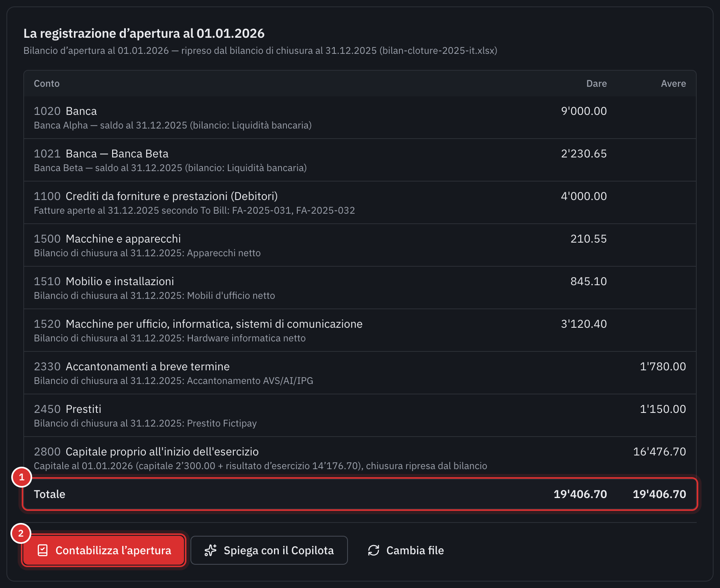Click the Dare amount 4'000.00
The height and width of the screenshot is (588, 720).
point(584,196)
